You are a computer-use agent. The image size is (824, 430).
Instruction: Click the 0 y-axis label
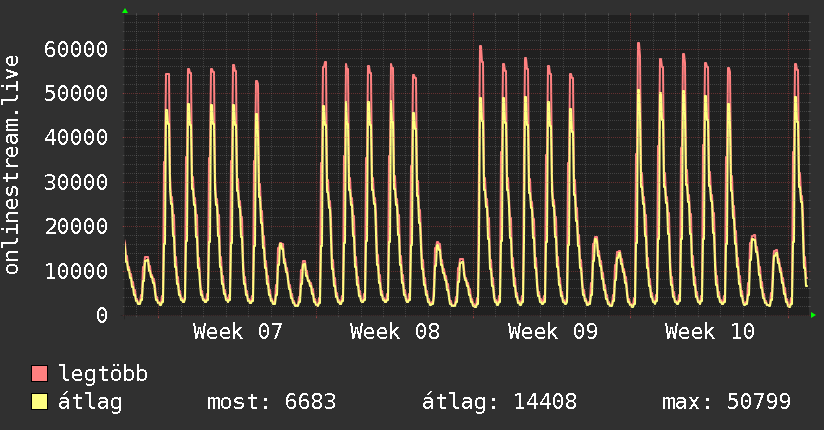(102, 315)
